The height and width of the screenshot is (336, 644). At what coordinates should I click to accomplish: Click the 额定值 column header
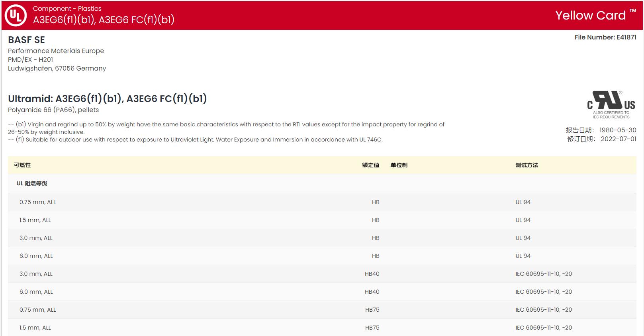point(371,165)
